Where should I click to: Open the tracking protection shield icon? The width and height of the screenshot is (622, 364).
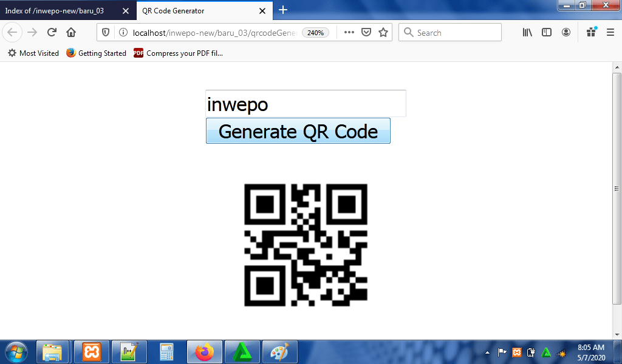[x=106, y=33]
